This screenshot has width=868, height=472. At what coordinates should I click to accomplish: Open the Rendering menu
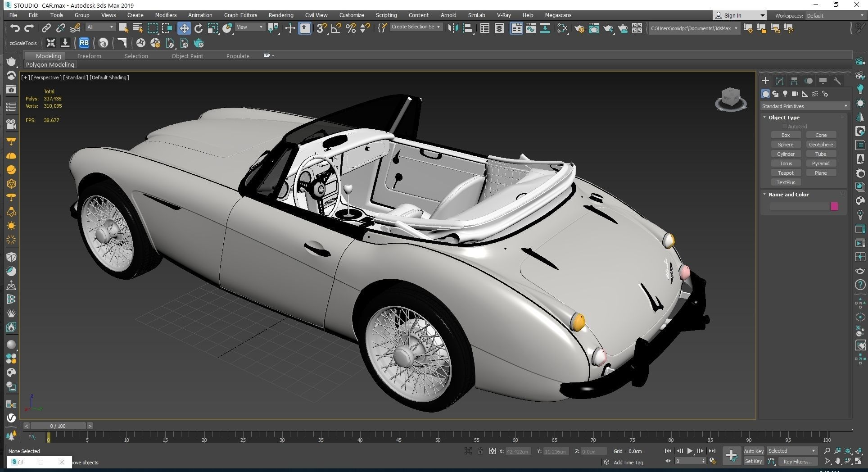tap(281, 15)
